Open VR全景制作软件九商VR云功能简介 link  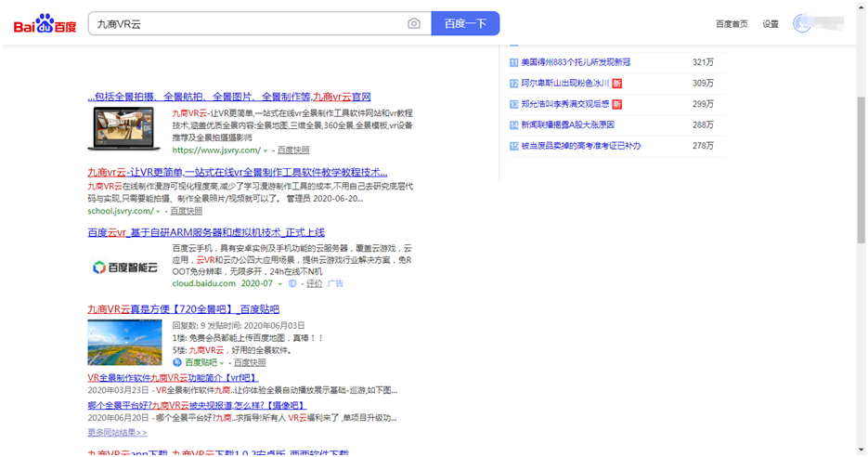pyautogui.click(x=173, y=378)
